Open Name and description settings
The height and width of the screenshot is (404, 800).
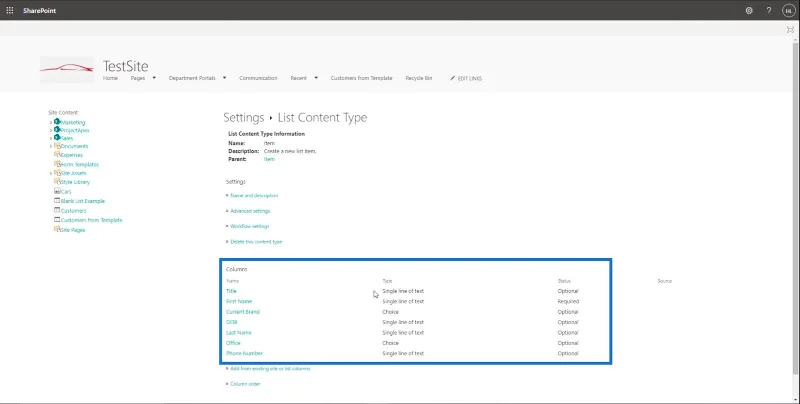pos(254,195)
